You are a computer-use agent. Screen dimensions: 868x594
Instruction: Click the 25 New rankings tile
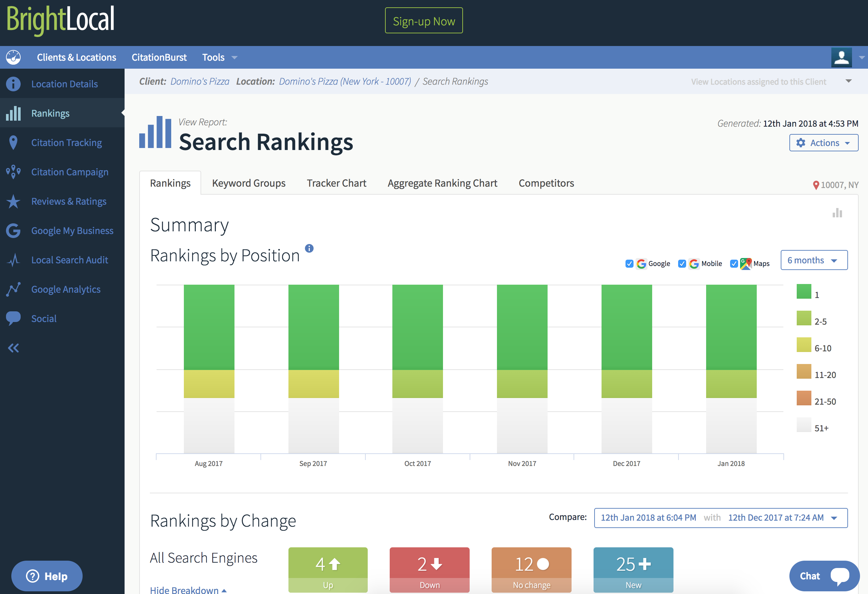pos(633,570)
